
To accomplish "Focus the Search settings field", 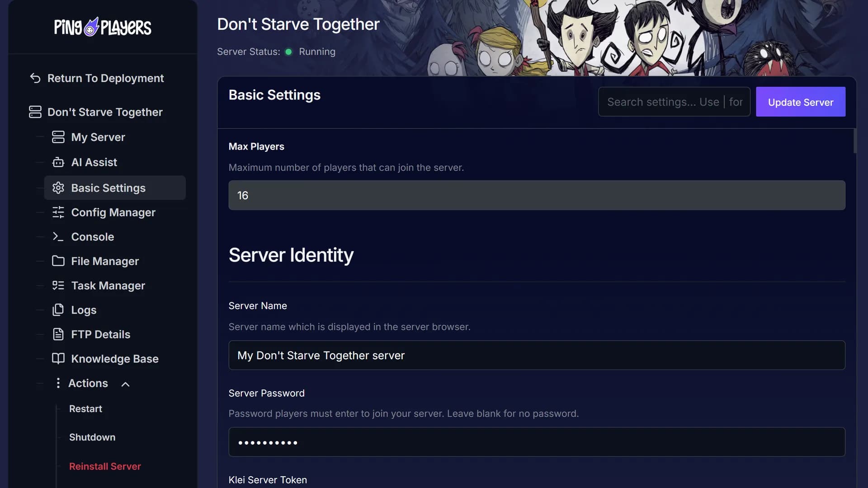I will click(674, 102).
